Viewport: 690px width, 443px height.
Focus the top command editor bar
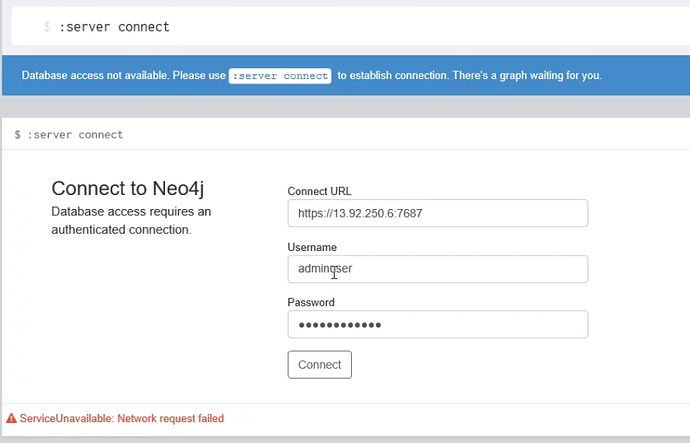tap(351, 26)
